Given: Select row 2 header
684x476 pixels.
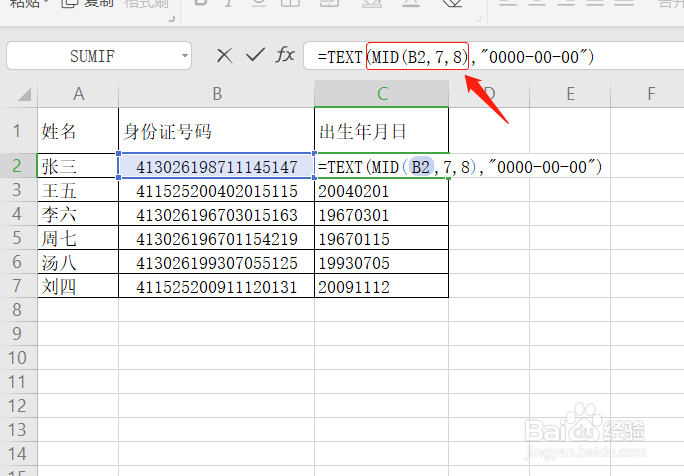Looking at the screenshot, I should (x=17, y=166).
